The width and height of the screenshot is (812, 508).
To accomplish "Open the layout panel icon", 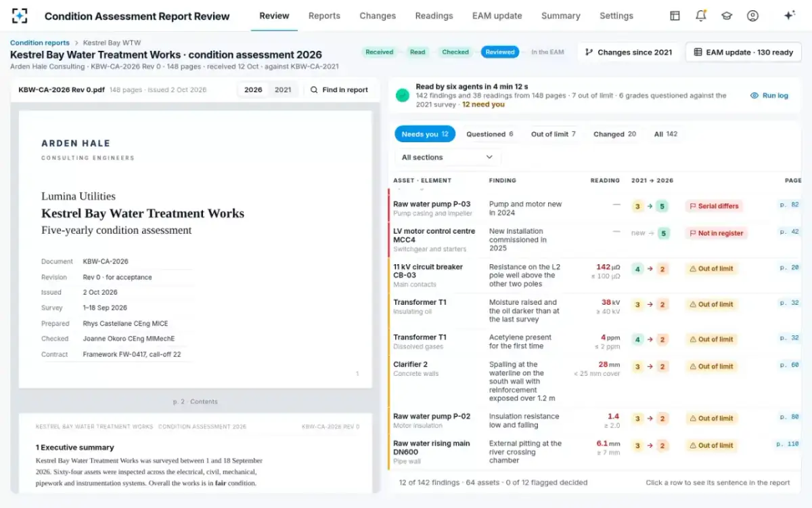I will (x=675, y=16).
